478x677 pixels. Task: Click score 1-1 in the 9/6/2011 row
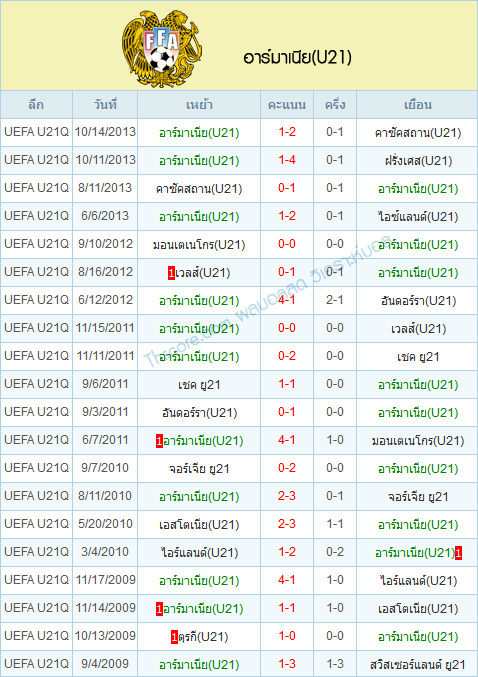pos(287,383)
